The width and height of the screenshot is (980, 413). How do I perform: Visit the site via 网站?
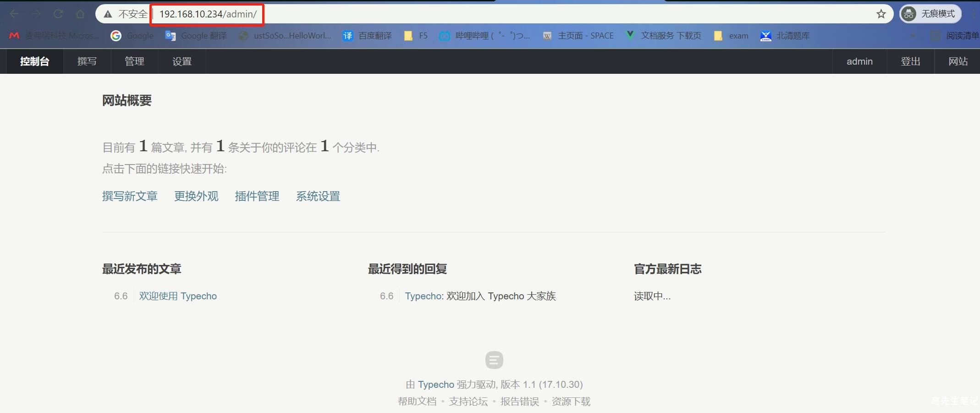click(x=958, y=61)
